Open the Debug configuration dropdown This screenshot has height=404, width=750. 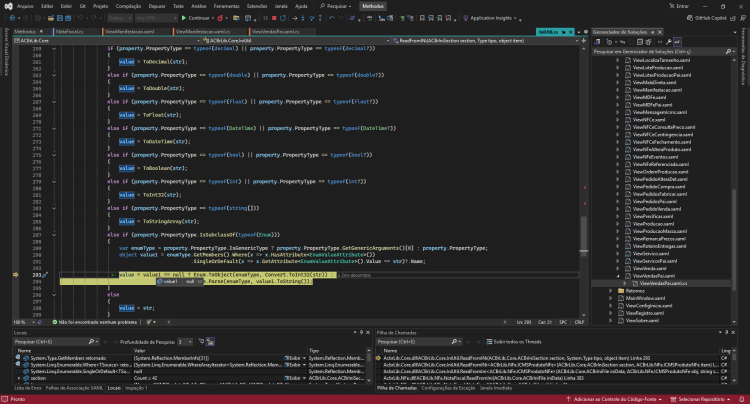tap(120, 18)
